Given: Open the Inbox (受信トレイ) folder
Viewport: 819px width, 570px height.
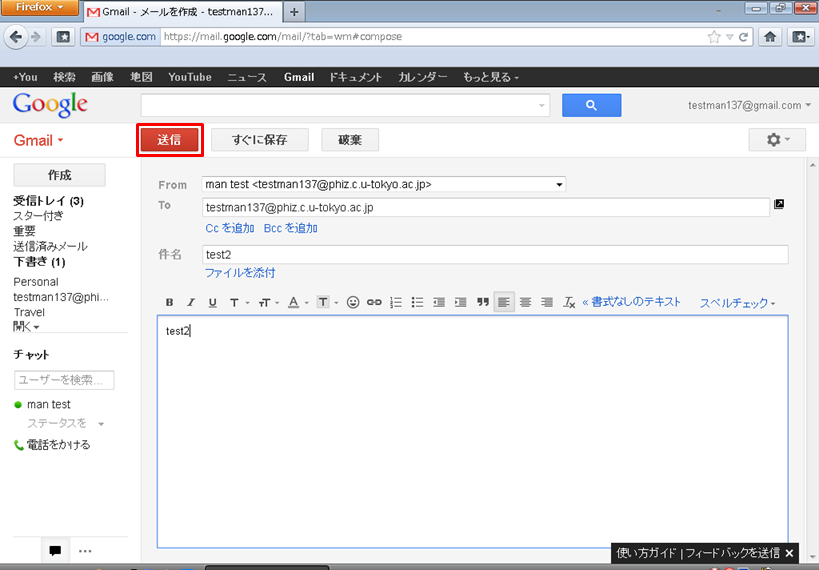Looking at the screenshot, I should pyautogui.click(x=48, y=201).
